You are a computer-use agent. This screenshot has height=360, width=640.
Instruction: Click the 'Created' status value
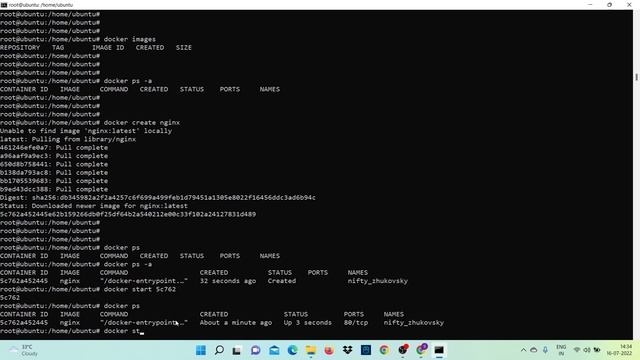282,281
